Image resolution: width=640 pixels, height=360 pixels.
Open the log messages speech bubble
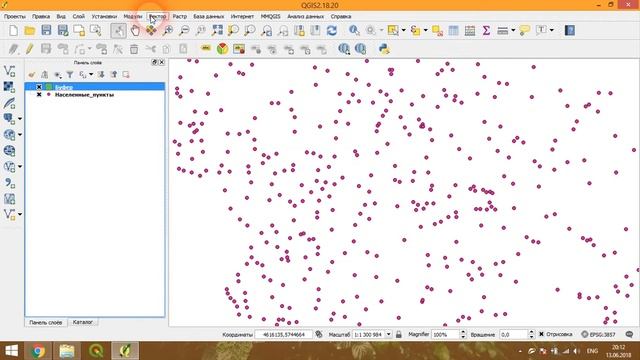(629, 334)
